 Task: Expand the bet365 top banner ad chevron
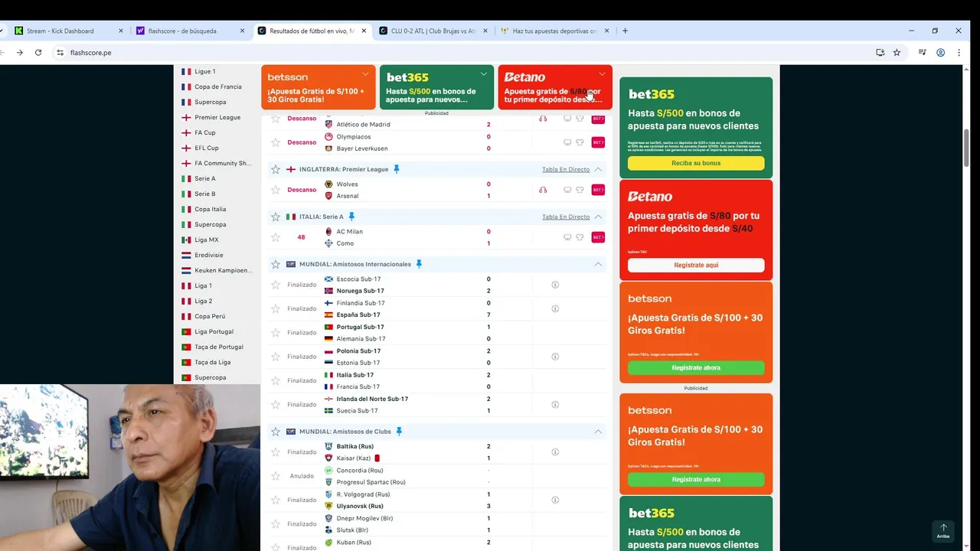(484, 74)
